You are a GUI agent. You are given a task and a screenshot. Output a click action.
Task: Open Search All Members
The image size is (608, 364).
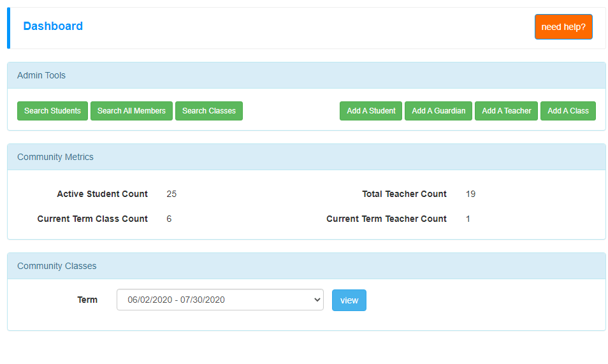coord(131,111)
